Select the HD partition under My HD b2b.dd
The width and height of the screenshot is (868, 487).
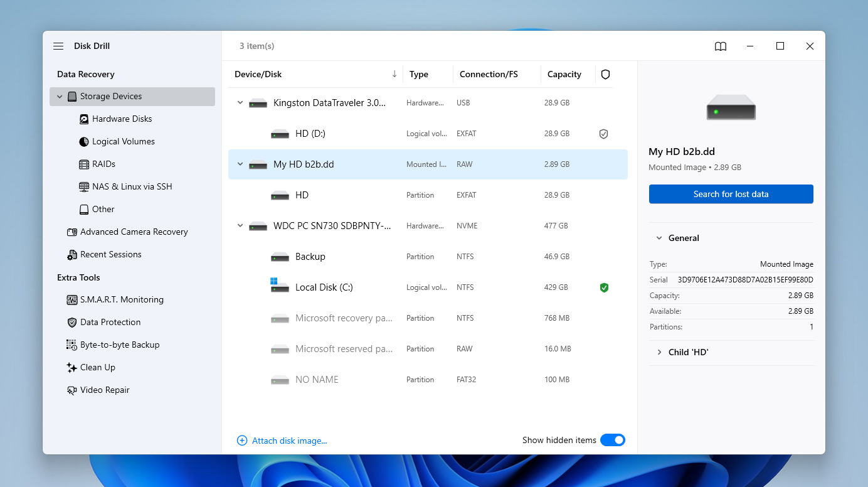pos(428,195)
